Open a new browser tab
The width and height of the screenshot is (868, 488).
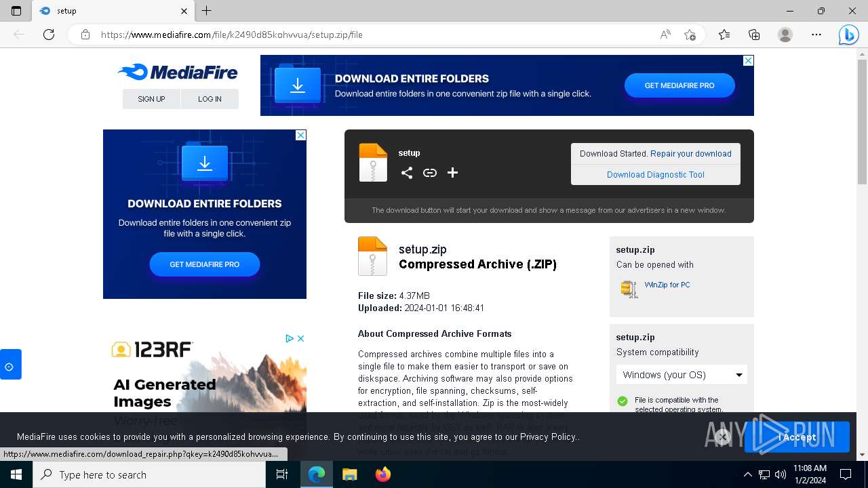click(x=207, y=11)
